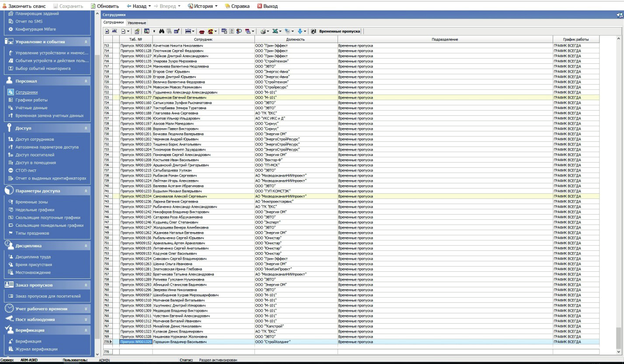Sort by the Таб. № column header

tap(136, 40)
